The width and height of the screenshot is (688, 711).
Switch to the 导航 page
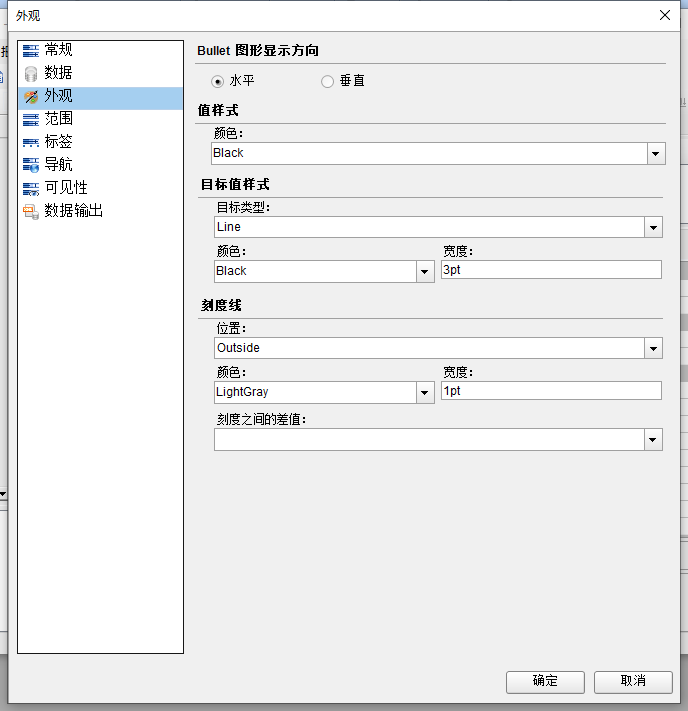click(x=101, y=166)
